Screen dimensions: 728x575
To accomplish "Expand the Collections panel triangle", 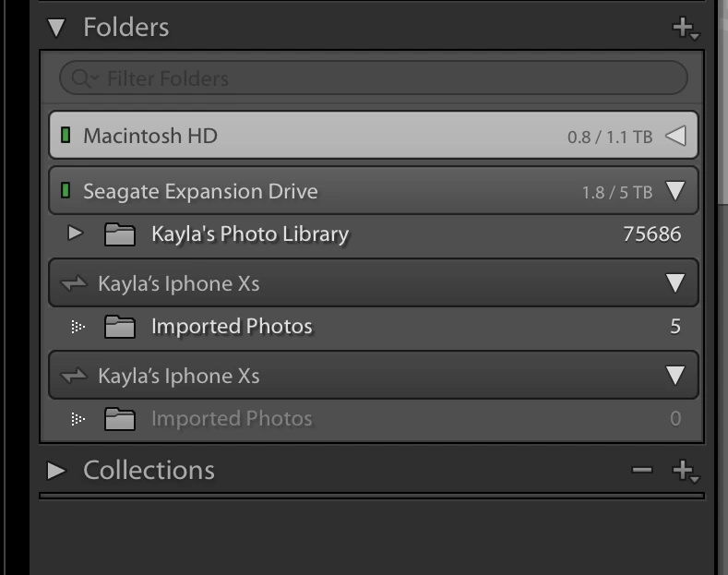I will click(56, 471).
